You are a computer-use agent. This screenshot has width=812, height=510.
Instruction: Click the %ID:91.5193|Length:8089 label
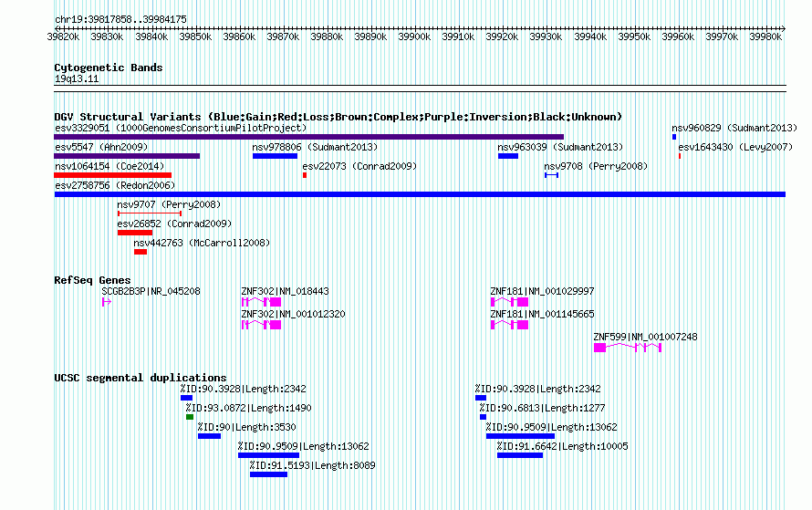(312, 465)
